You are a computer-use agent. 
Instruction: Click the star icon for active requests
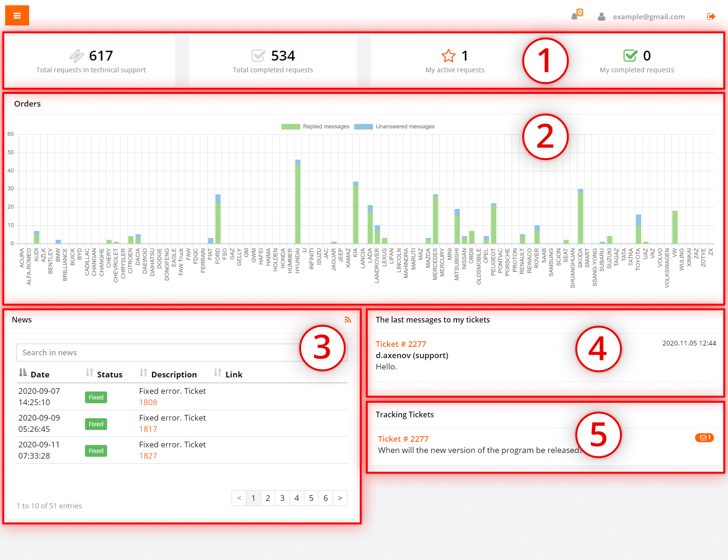pos(449,56)
